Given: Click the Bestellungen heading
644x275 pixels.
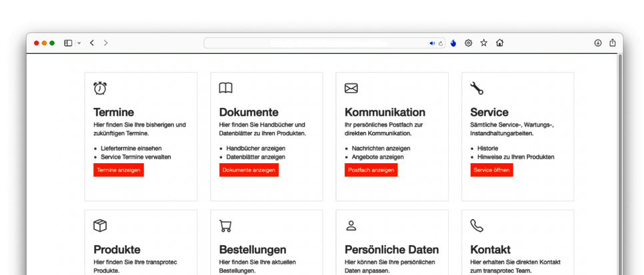Looking at the screenshot, I should click(253, 250).
